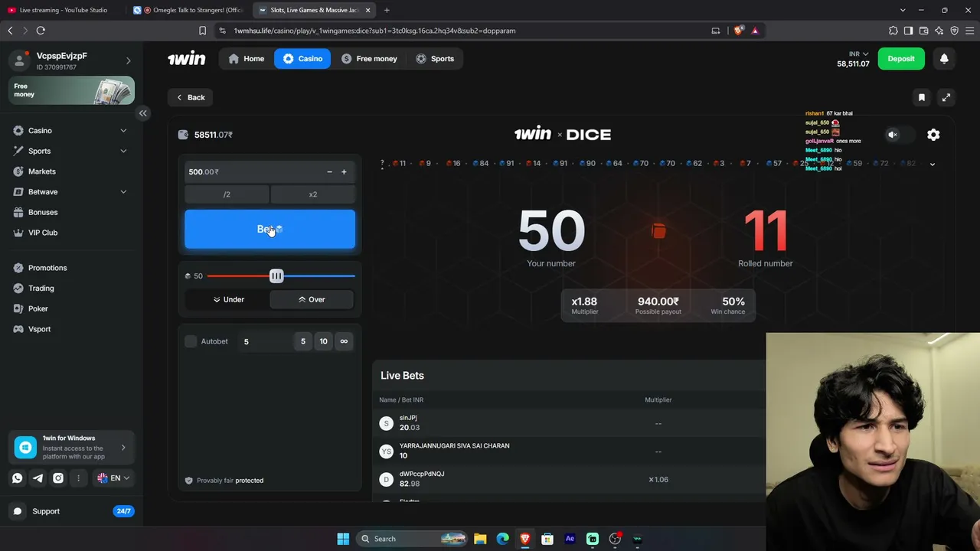Click the Back button
The height and width of the screenshot is (551, 980).
(x=191, y=97)
